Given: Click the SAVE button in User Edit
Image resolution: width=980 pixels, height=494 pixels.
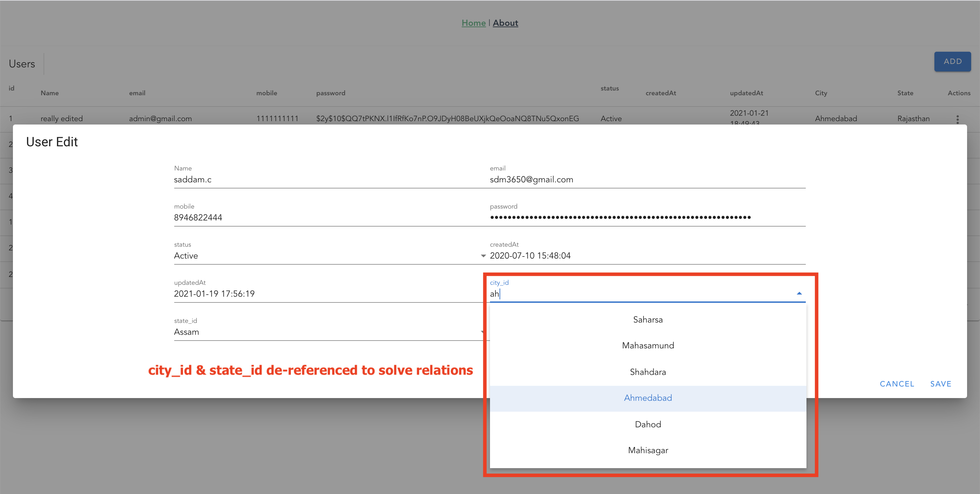Looking at the screenshot, I should (x=941, y=384).
